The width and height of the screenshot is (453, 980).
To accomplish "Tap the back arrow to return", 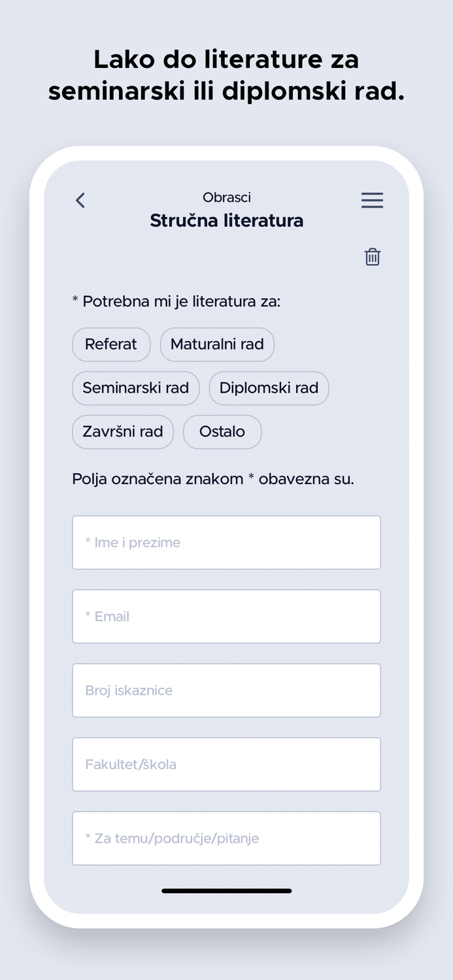I will (80, 201).
